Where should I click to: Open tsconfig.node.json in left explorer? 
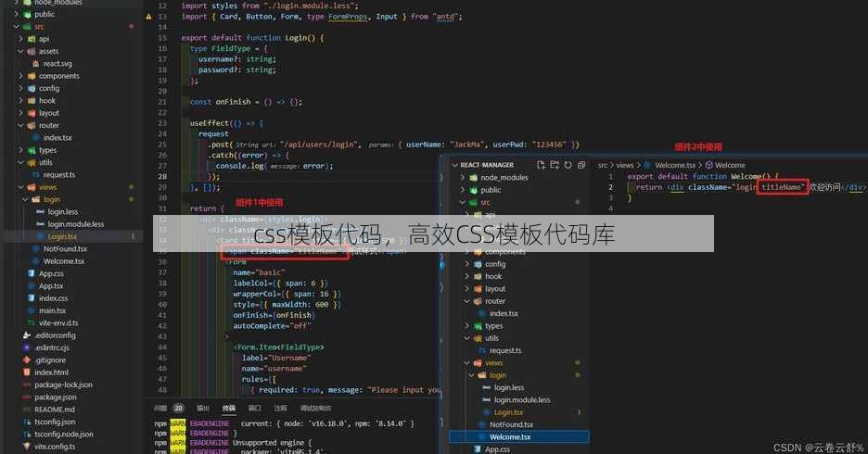coord(64,435)
